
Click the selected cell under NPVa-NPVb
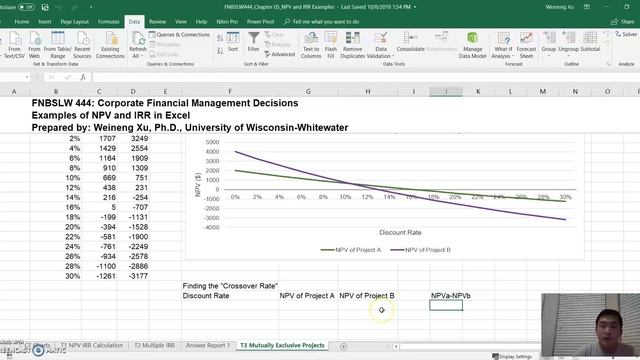pos(446,305)
